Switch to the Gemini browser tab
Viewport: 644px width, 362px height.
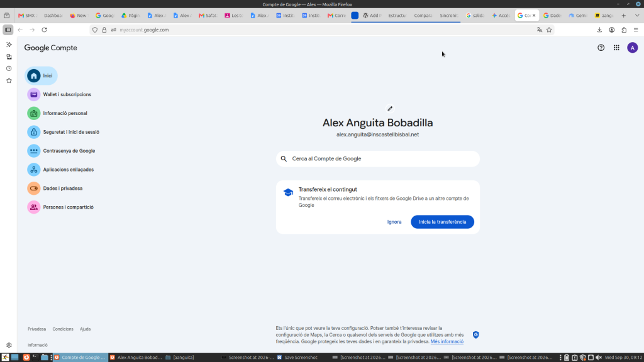point(578,16)
